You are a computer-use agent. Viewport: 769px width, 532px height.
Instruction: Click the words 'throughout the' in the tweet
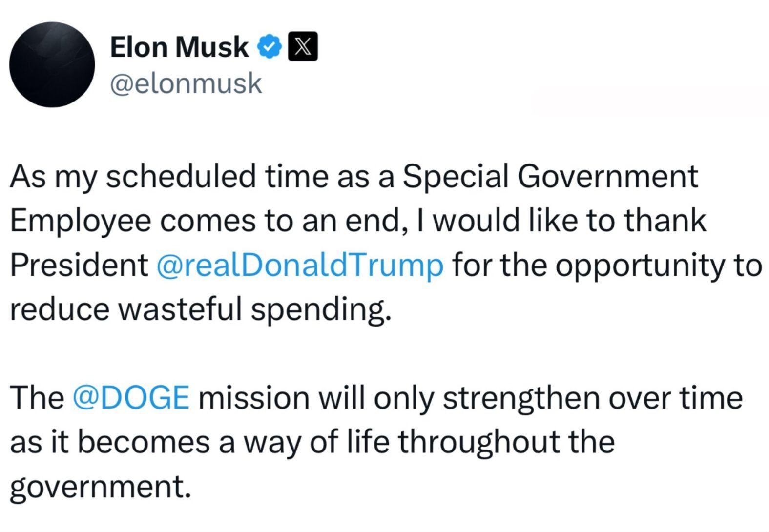[506, 442]
